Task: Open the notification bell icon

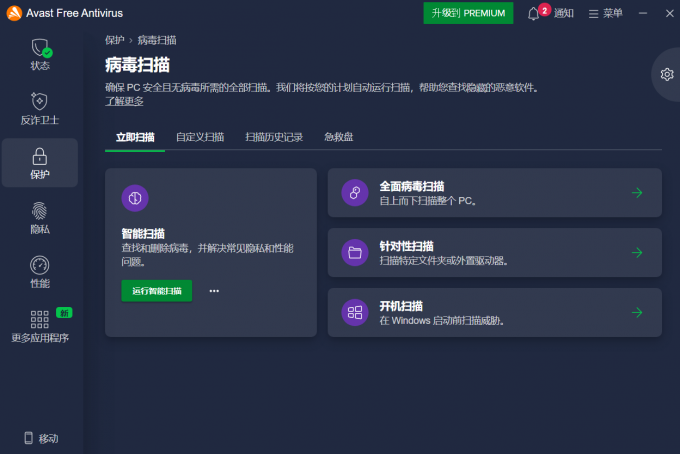Action: [533, 14]
